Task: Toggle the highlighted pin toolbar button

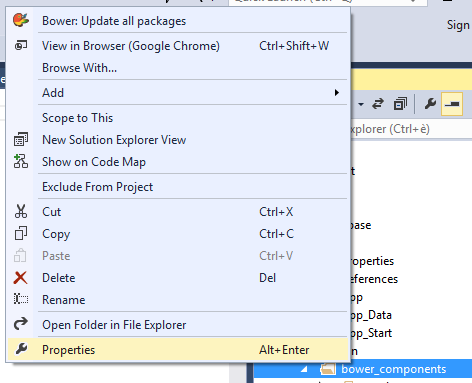Action: [452, 104]
